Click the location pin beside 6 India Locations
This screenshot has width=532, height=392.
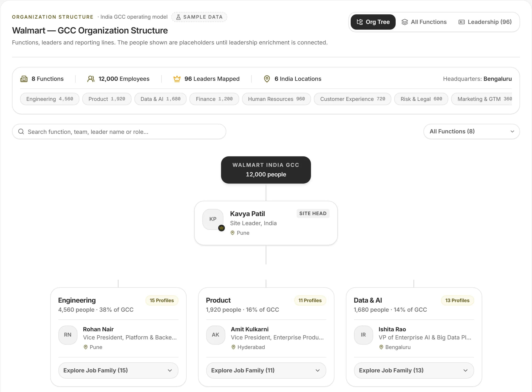pyautogui.click(x=267, y=79)
